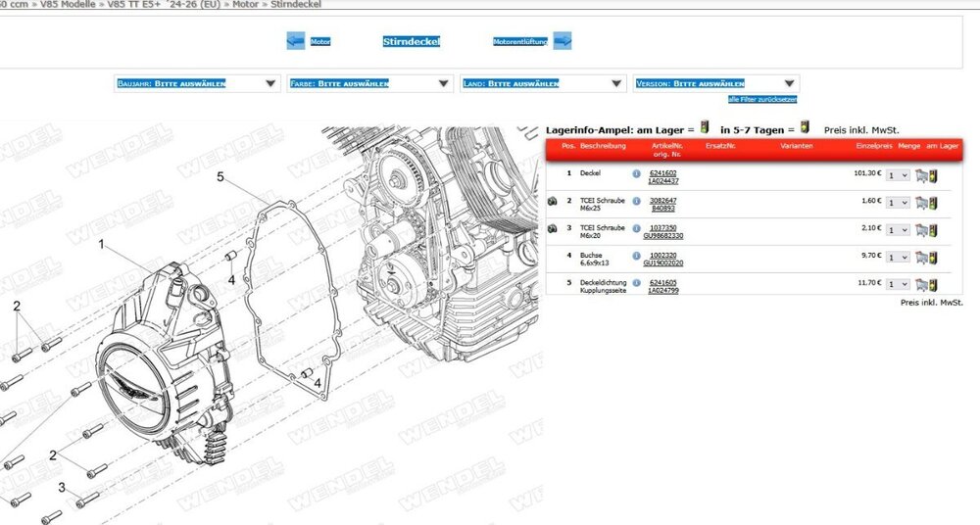Open quantity dropdown for Deckel
The height and width of the screenshot is (525, 980).
pos(898,175)
